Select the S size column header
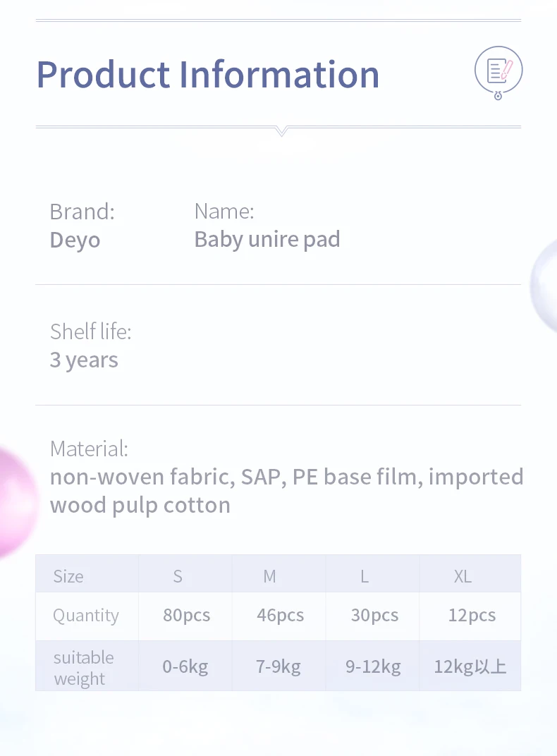Screen dimensions: 557x756 pyautogui.click(x=178, y=576)
